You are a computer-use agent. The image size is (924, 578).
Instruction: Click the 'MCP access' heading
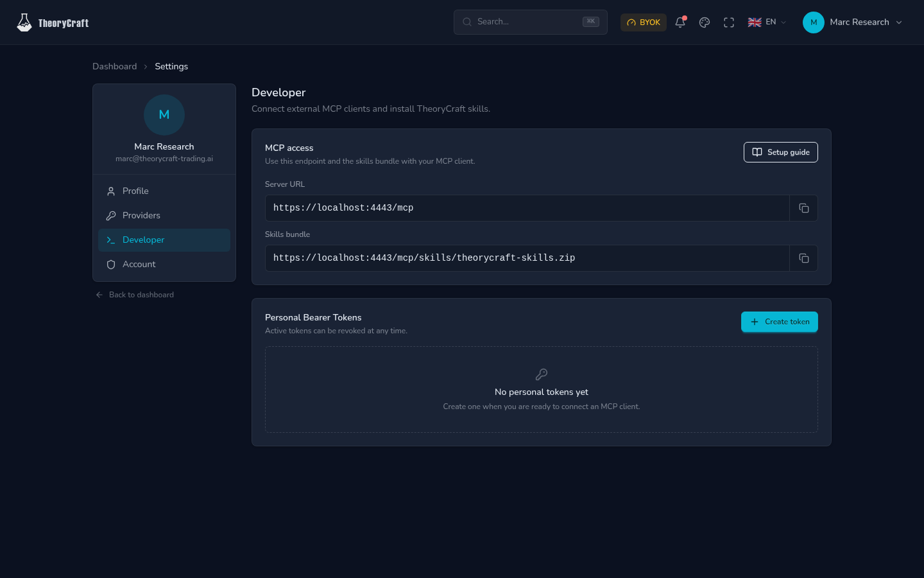289,148
